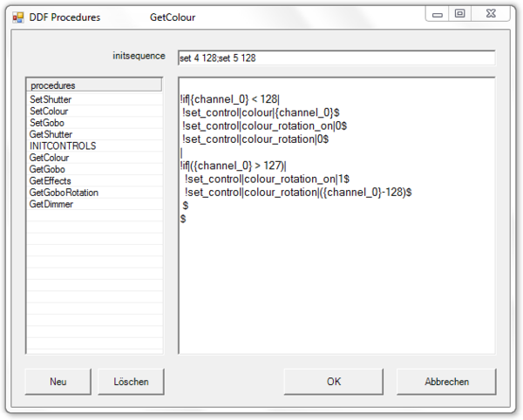
Task: Select the GetShutter procedure
Action: [x=51, y=134]
